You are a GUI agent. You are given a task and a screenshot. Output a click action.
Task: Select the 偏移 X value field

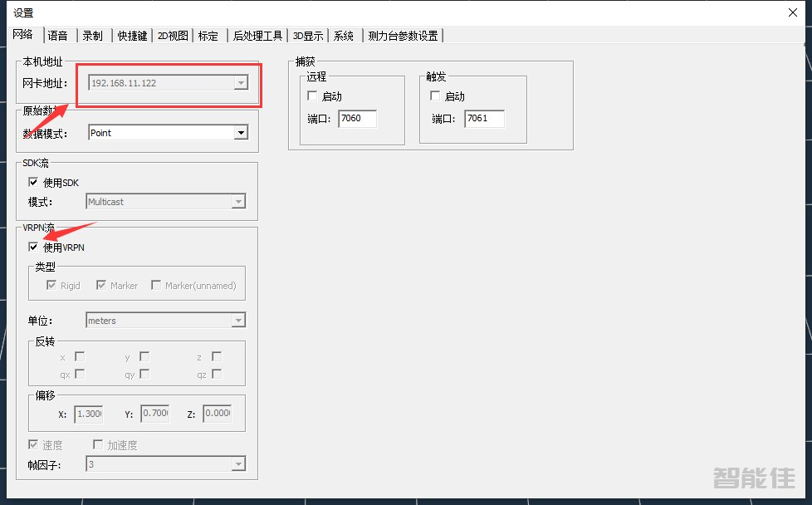[89, 413]
